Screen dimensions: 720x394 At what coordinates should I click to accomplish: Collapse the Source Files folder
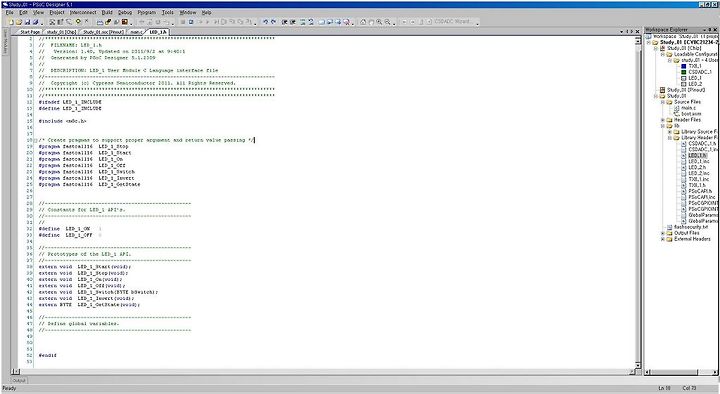(663, 102)
